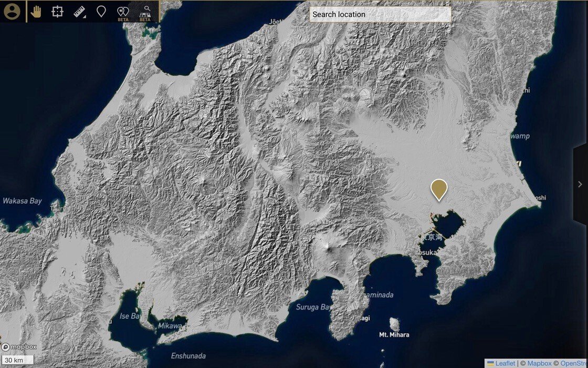Click the gold map marker pin
The width and height of the screenshot is (588, 368).
(x=439, y=189)
